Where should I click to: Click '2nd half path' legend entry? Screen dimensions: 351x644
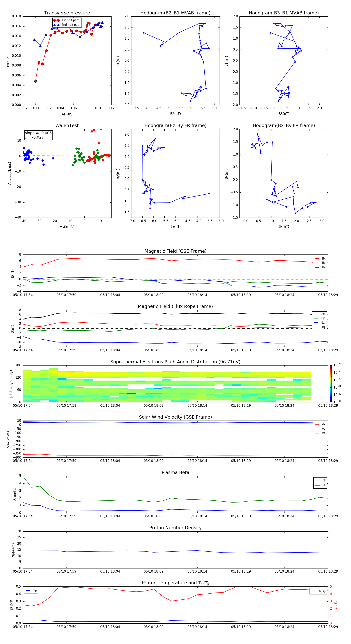pos(67,25)
